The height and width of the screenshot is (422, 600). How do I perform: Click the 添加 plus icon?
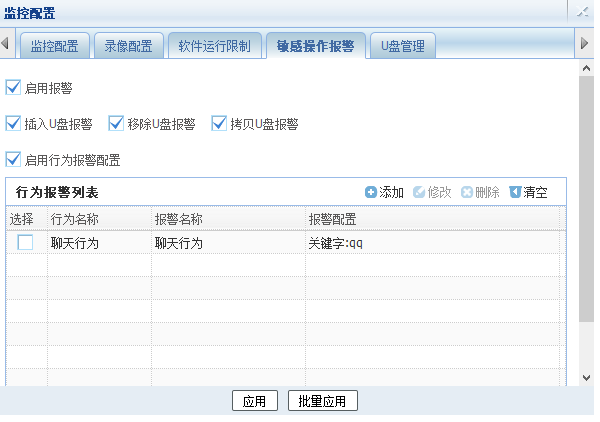click(370, 192)
